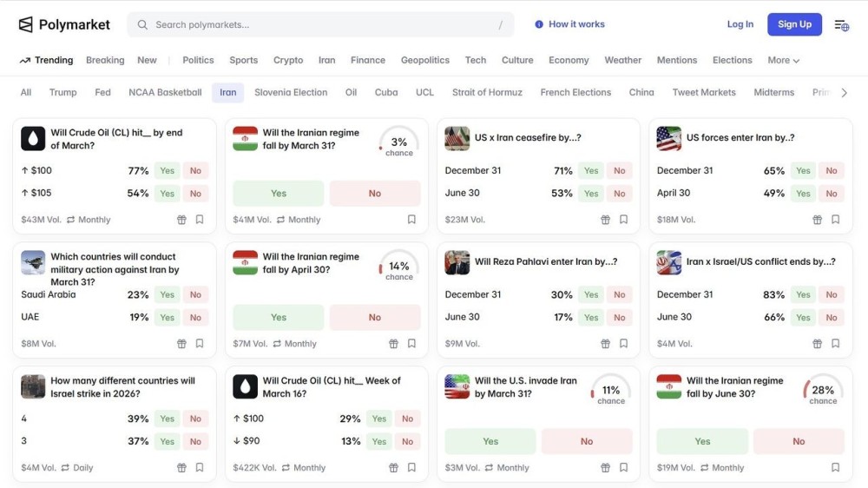Choose Yes for ceasefire by June 30

591,194
